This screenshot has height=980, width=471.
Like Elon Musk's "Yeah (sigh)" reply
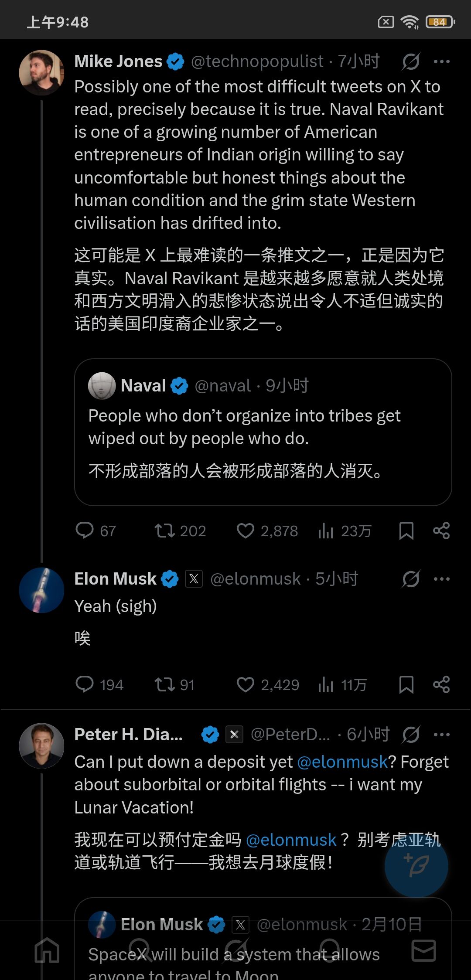(x=246, y=684)
